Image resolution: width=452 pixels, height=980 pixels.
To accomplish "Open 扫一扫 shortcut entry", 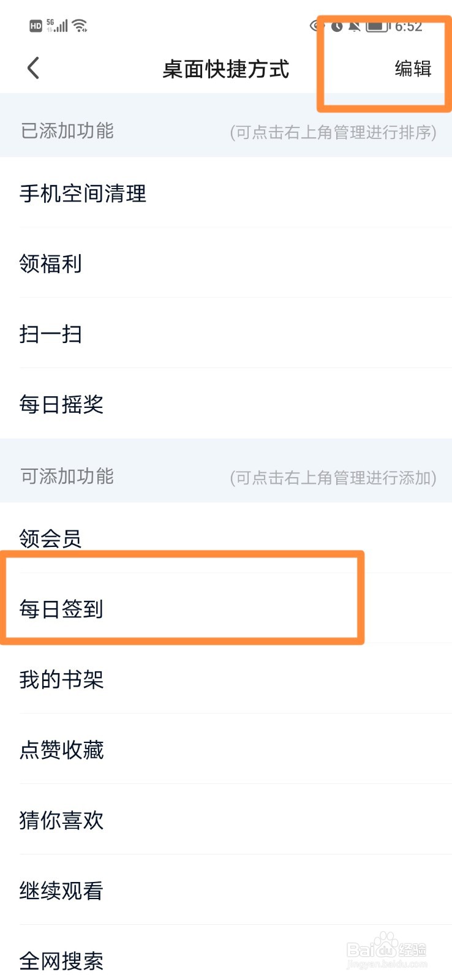I will (x=50, y=334).
